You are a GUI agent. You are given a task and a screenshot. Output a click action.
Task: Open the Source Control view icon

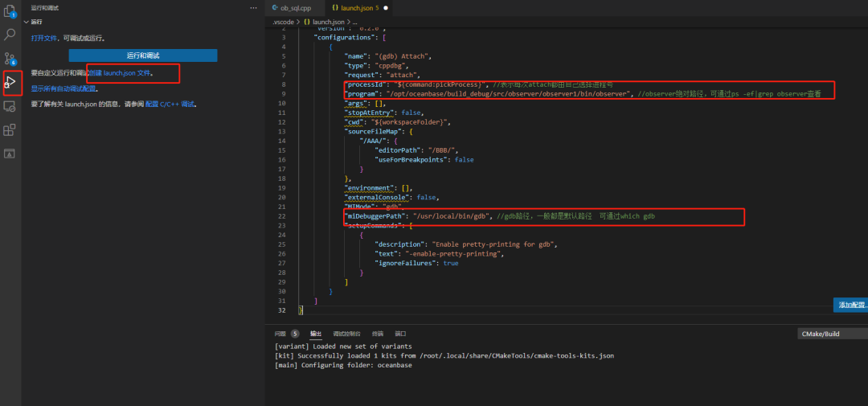[x=10, y=59]
